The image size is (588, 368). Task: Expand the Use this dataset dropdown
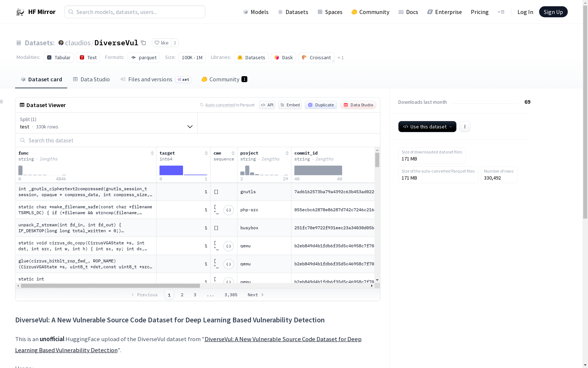427,127
